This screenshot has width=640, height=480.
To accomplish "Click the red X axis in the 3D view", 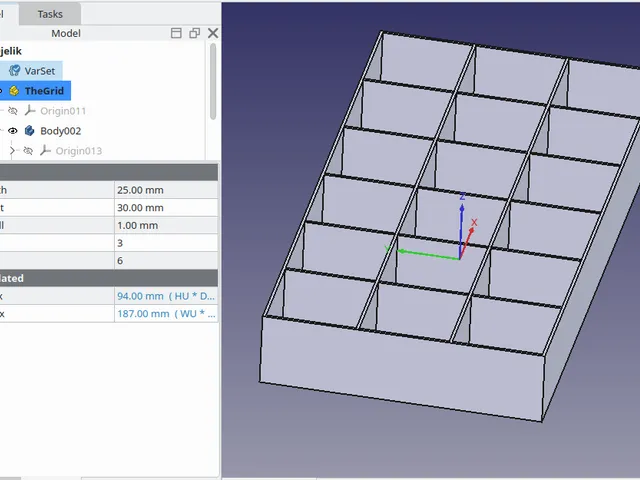I will pyautogui.click(x=467, y=242).
